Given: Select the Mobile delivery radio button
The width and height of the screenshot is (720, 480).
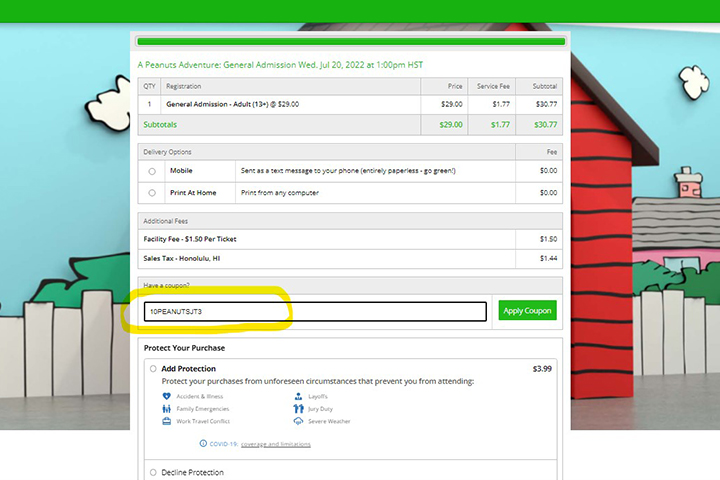Looking at the screenshot, I should pos(152,171).
